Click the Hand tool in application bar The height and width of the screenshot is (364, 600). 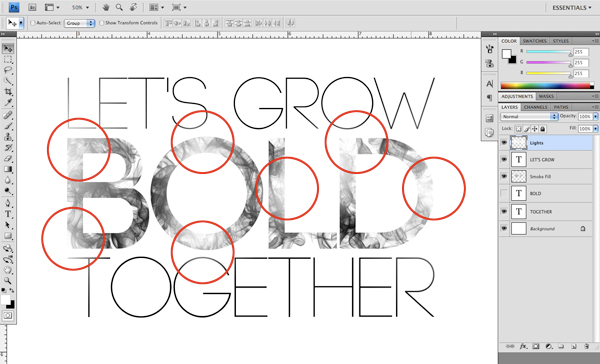pyautogui.click(x=106, y=7)
